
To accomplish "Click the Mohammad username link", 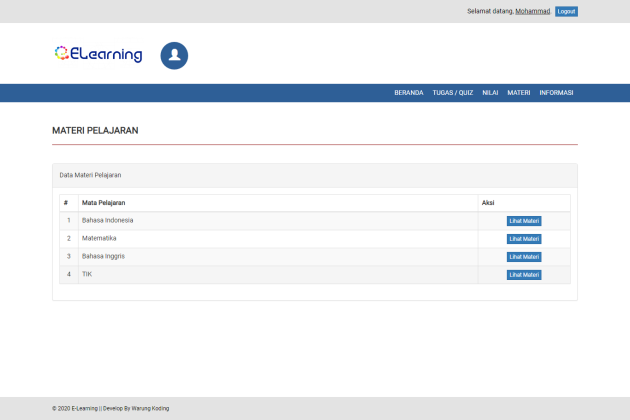I will 532,11.
